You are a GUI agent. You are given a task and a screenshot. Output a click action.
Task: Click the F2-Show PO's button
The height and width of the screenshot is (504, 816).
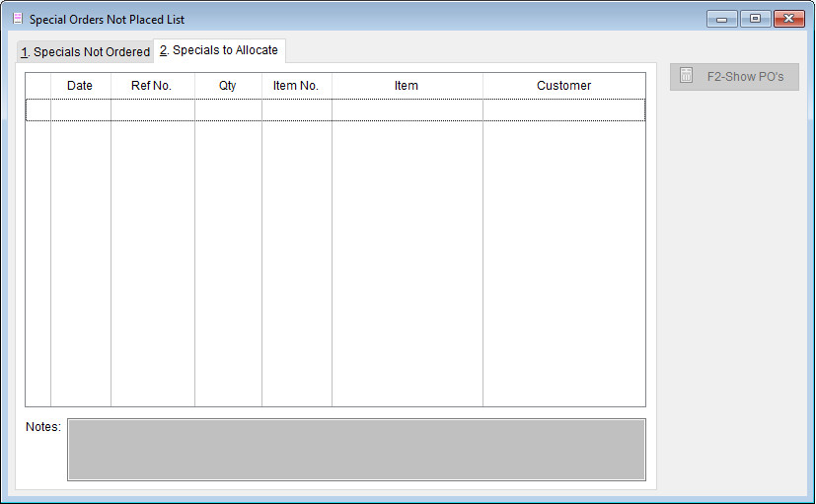[734, 77]
